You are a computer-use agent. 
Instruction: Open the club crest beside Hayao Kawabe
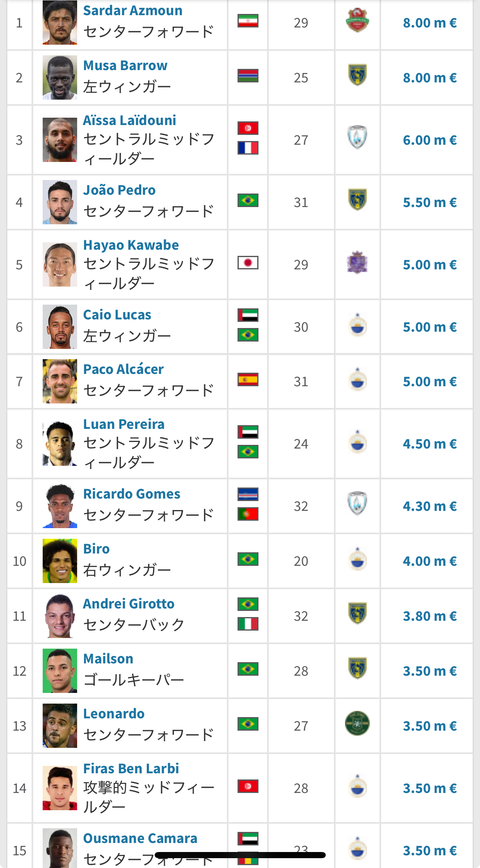(x=357, y=263)
